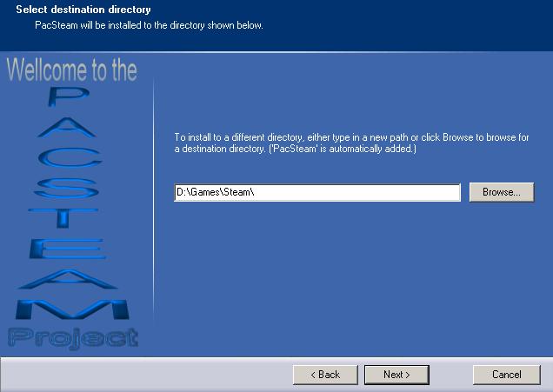Click the Browse... button
The height and width of the screenshot is (392, 553).
(501, 192)
